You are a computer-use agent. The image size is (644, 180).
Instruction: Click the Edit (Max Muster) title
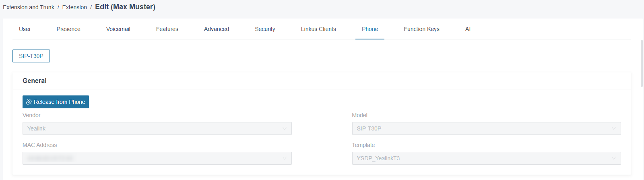click(x=125, y=7)
